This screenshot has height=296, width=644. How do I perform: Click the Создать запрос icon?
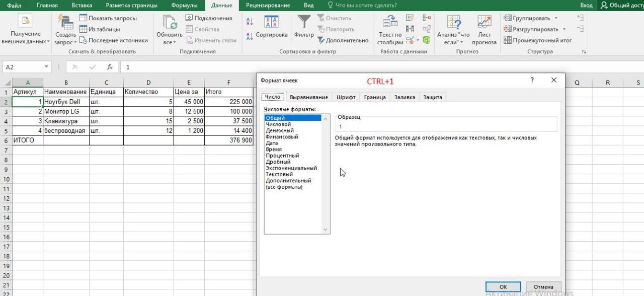point(65,22)
